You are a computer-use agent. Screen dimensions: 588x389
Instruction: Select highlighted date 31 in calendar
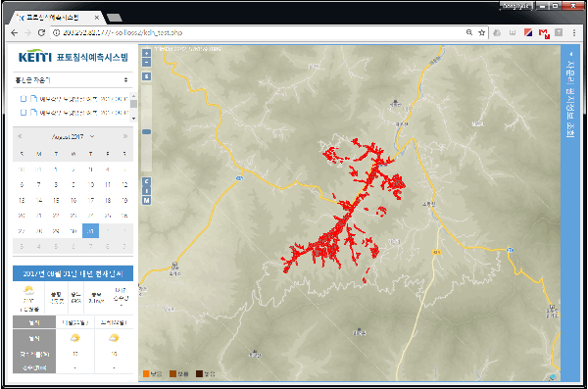(90, 231)
